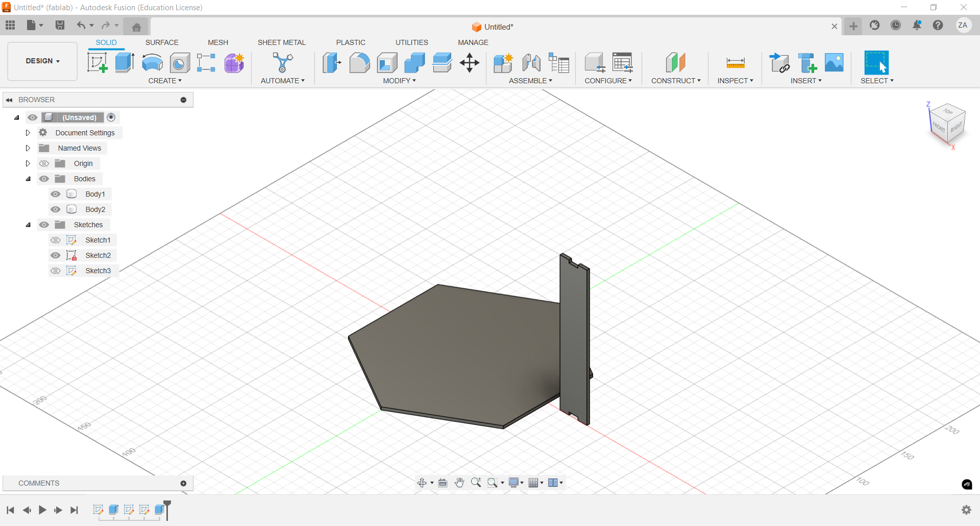Image resolution: width=980 pixels, height=526 pixels.
Task: Click the Home tab icon
Action: pyautogui.click(x=136, y=27)
